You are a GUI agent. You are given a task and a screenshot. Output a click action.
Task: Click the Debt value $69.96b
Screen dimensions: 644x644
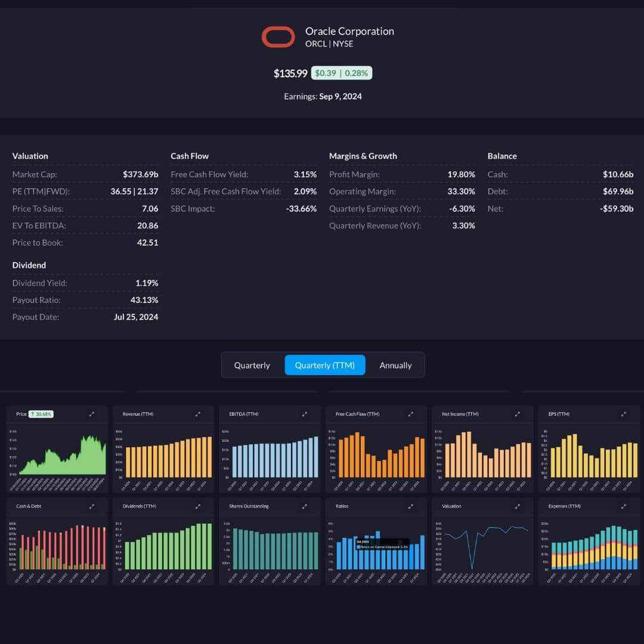coord(618,191)
